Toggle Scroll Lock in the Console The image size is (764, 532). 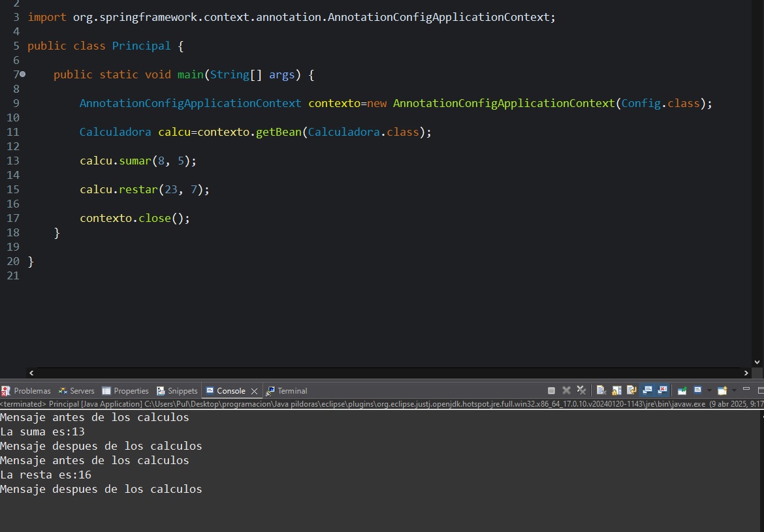pos(616,390)
